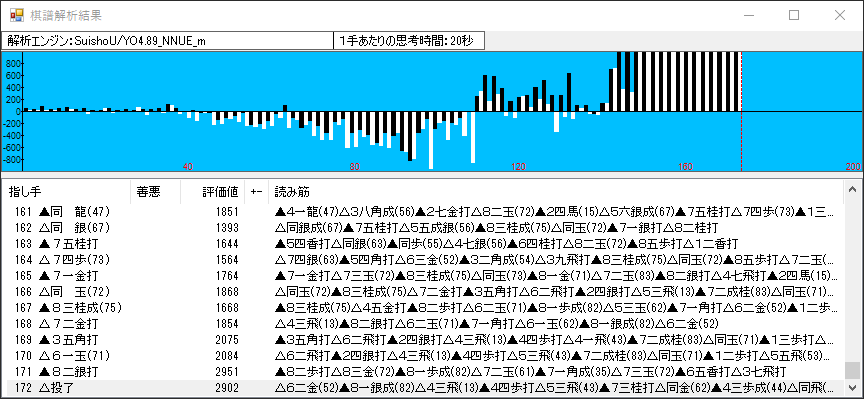The height and width of the screenshot is (399, 864).
Task: Click the evaluation value 2951
Action: 228,371
